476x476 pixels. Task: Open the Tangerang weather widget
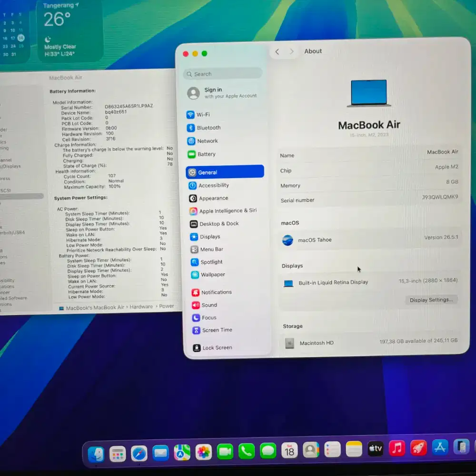[69, 30]
